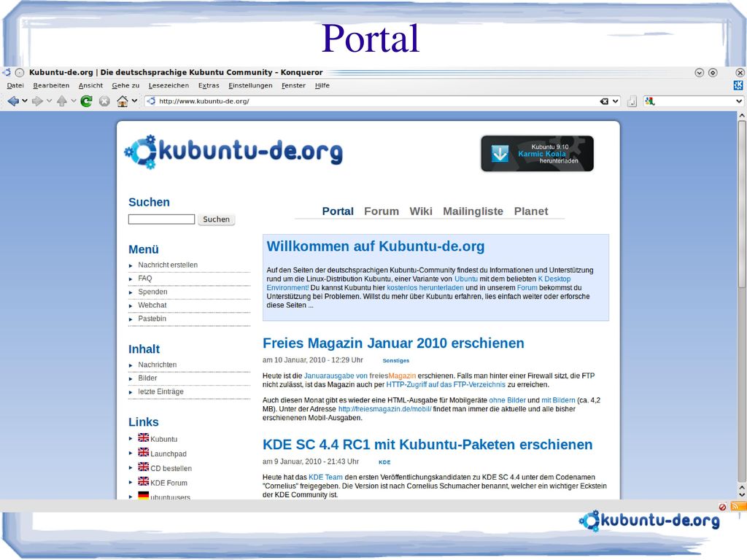Open the Home button's dropdown arrow

click(134, 101)
